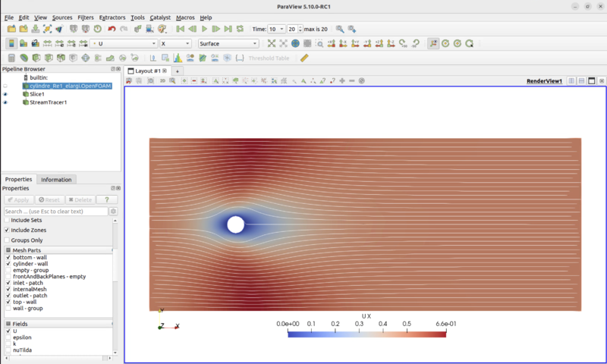Click the Calculator filter icon

[x=11, y=58]
